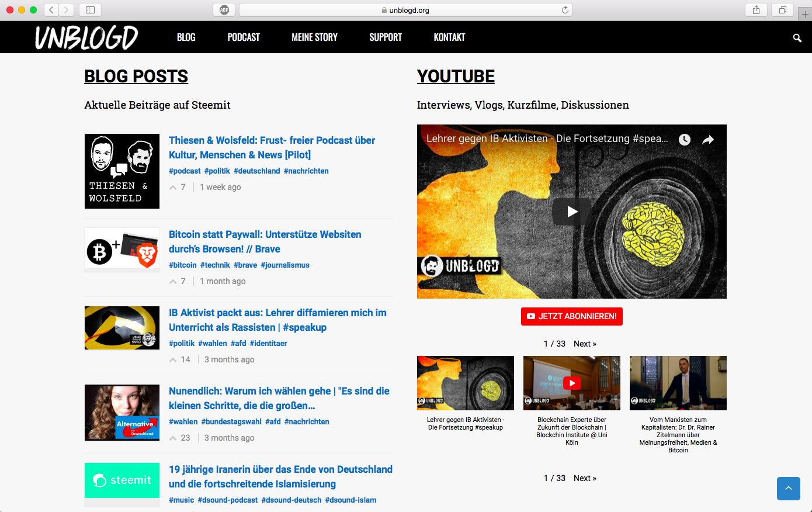Click Blockchain Experte über Zukunft caption
Image resolution: width=812 pixels, height=512 pixels.
pos(572,431)
